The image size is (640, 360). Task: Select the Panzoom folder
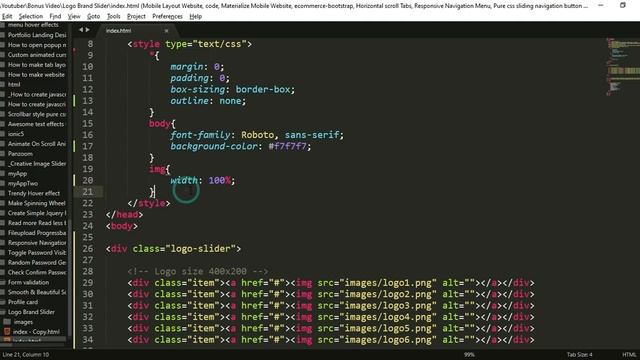[x=20, y=154]
